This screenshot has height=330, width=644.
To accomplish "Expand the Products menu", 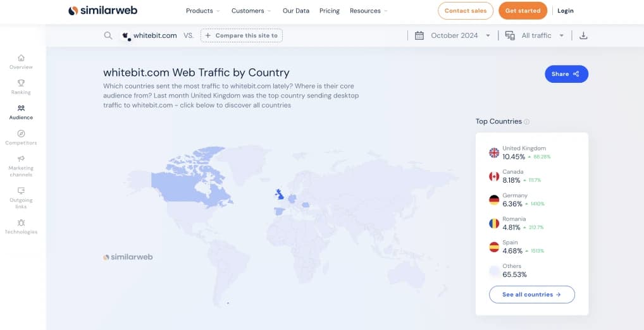I will 203,11.
